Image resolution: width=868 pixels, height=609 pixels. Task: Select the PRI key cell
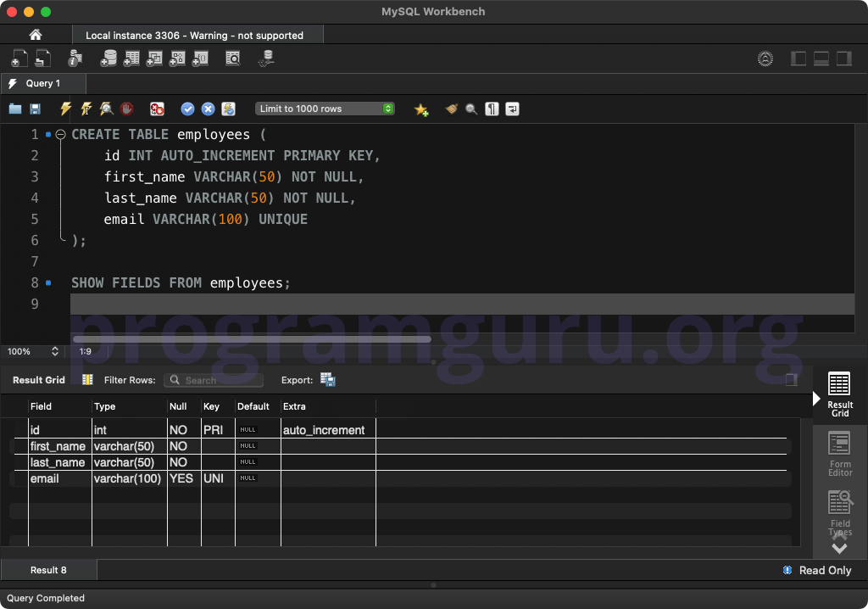coord(218,430)
